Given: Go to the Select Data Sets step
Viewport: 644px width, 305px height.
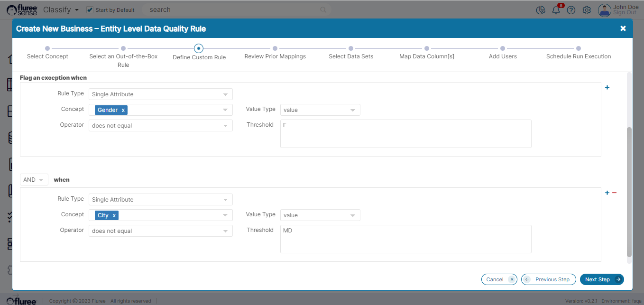Looking at the screenshot, I should (351, 48).
